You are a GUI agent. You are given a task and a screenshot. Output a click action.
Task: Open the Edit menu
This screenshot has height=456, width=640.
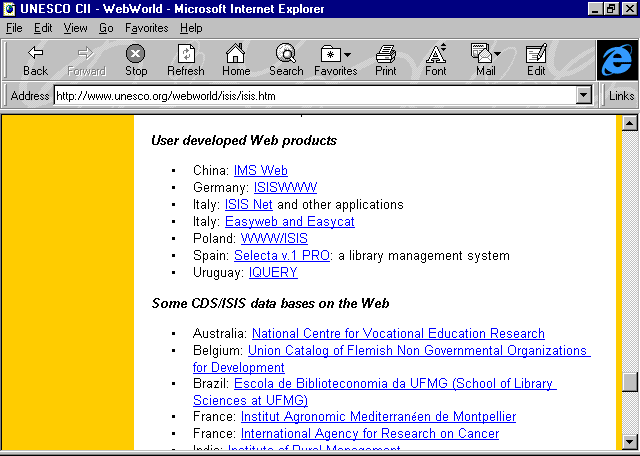point(43,28)
